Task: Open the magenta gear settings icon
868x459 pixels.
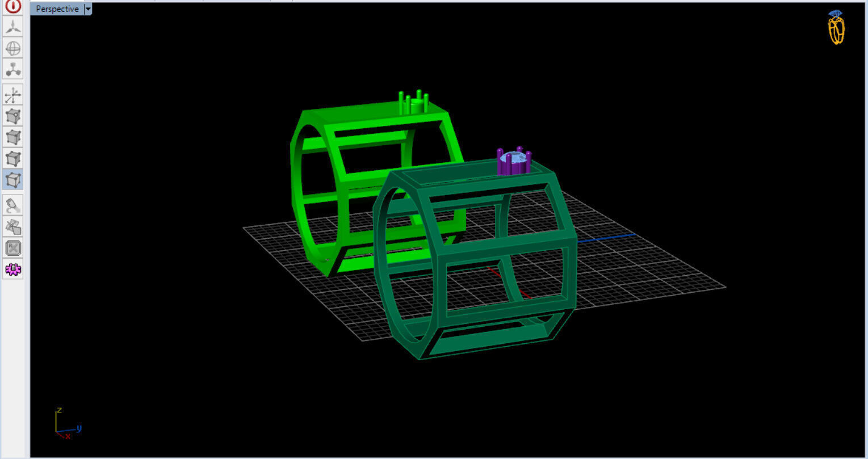Action: [13, 269]
